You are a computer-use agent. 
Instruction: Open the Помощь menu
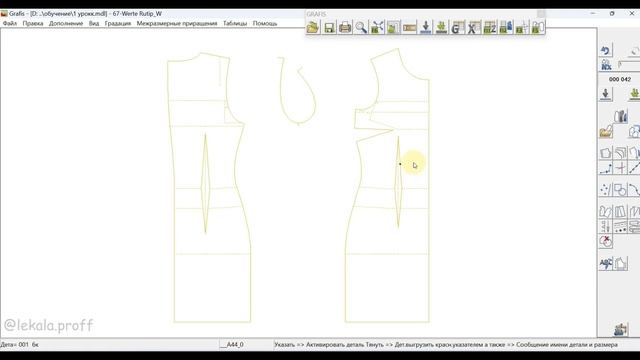265,24
